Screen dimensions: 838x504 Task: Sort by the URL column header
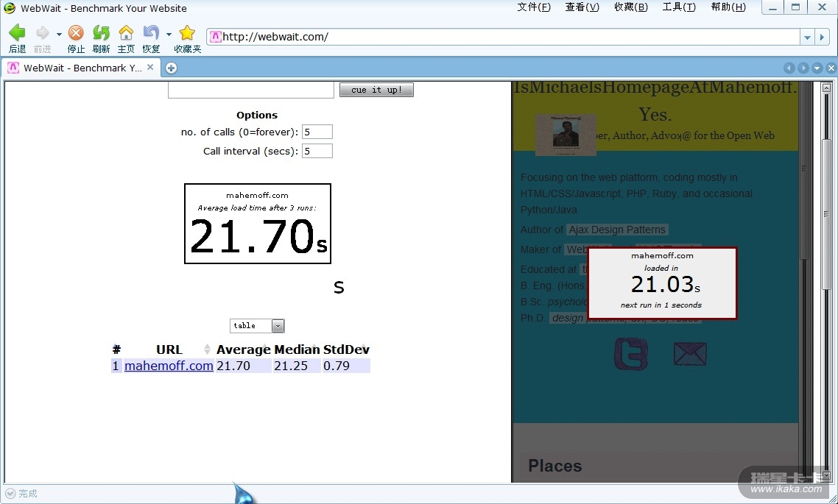click(169, 349)
